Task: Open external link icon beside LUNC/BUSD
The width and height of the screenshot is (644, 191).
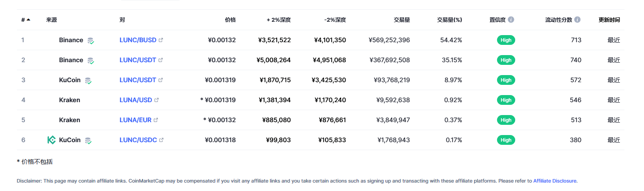Action: click(x=161, y=40)
